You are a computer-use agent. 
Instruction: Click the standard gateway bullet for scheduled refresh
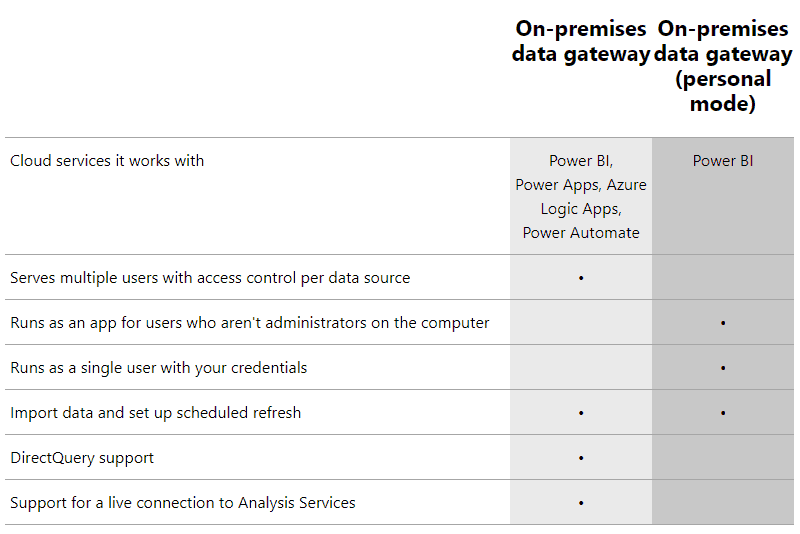coord(581,413)
